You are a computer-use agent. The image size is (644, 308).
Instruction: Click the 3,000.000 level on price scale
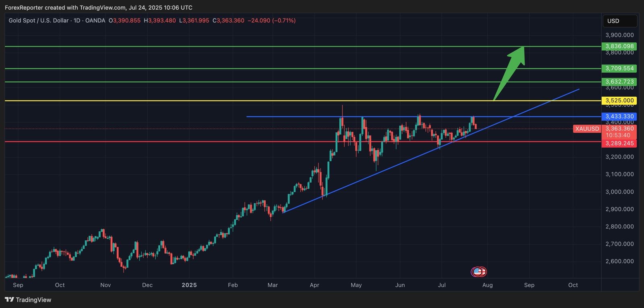pos(619,192)
